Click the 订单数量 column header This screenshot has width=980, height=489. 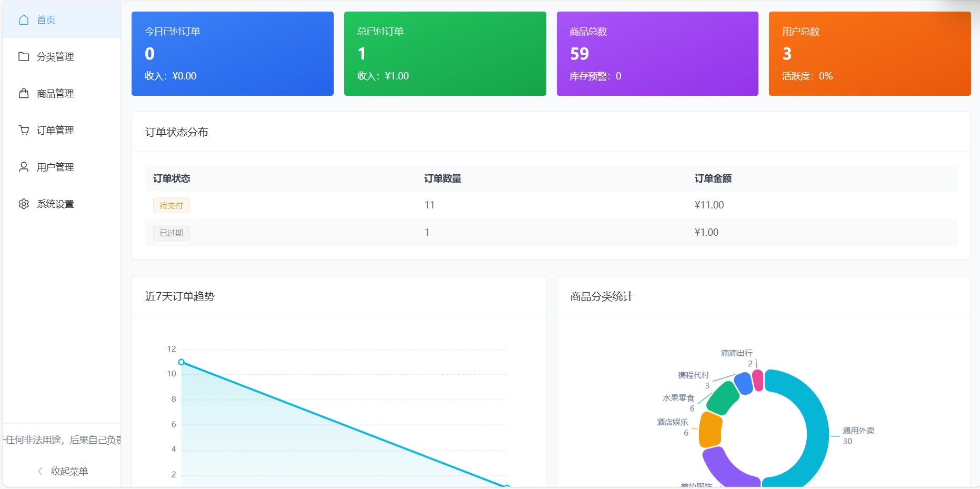point(443,178)
